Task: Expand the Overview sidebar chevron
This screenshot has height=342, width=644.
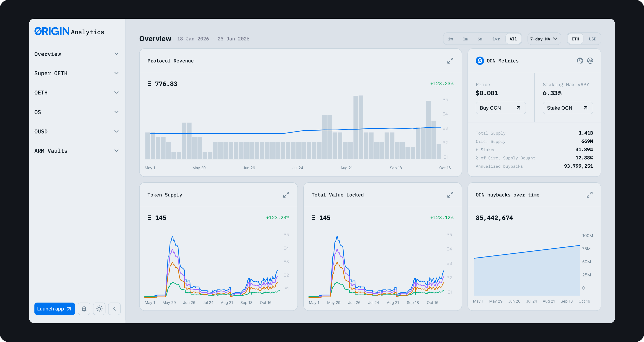Action: (x=116, y=54)
